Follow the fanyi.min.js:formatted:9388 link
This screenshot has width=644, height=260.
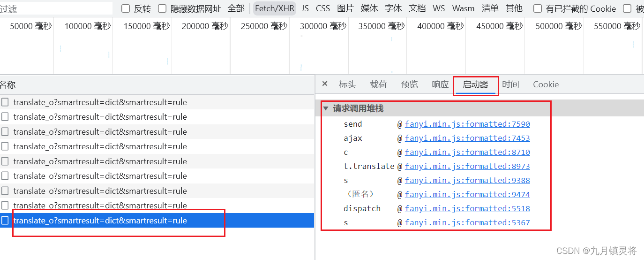click(x=467, y=180)
